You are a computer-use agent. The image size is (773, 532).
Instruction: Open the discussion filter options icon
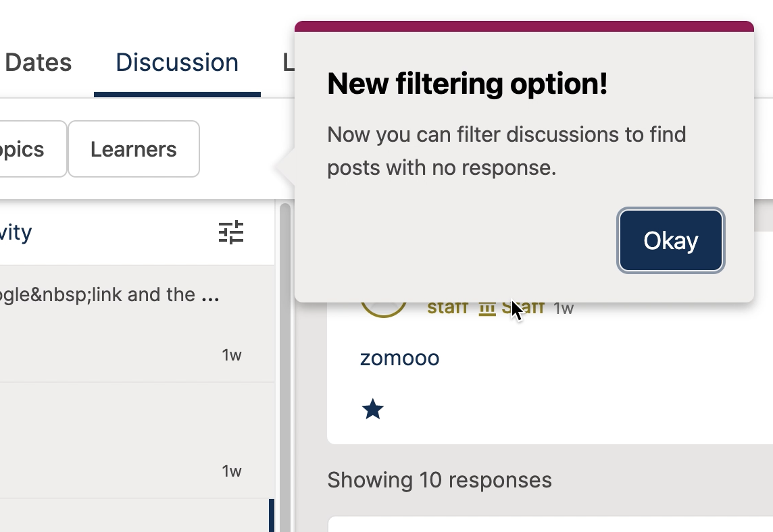231,232
